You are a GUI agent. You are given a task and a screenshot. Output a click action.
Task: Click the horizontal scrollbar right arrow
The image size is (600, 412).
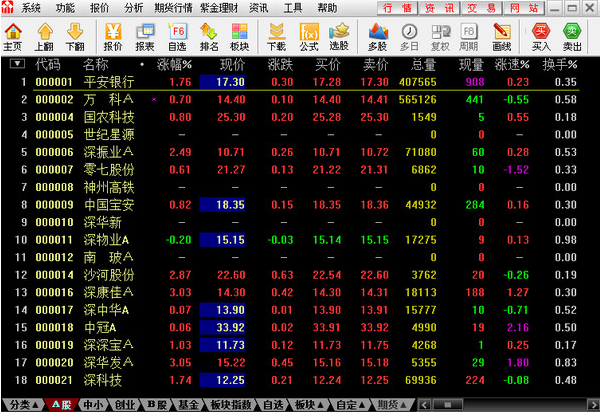pyautogui.click(x=593, y=405)
